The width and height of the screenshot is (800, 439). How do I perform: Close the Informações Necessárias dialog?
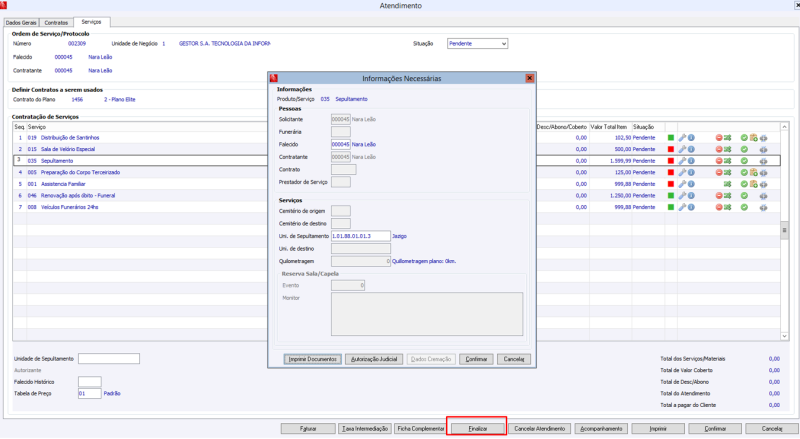click(x=530, y=78)
